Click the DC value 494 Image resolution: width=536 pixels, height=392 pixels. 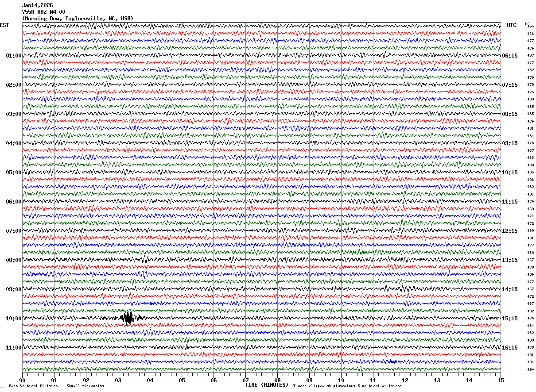530,369
